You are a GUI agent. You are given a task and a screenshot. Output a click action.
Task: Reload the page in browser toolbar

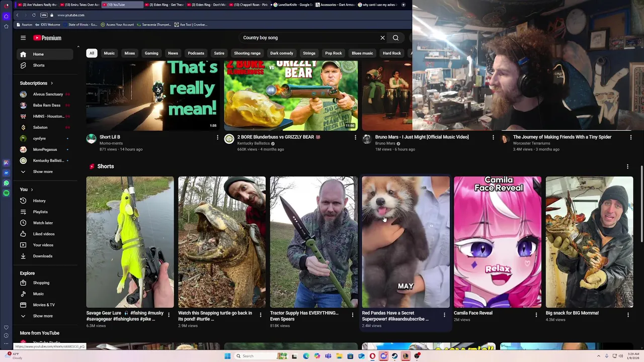click(x=34, y=15)
